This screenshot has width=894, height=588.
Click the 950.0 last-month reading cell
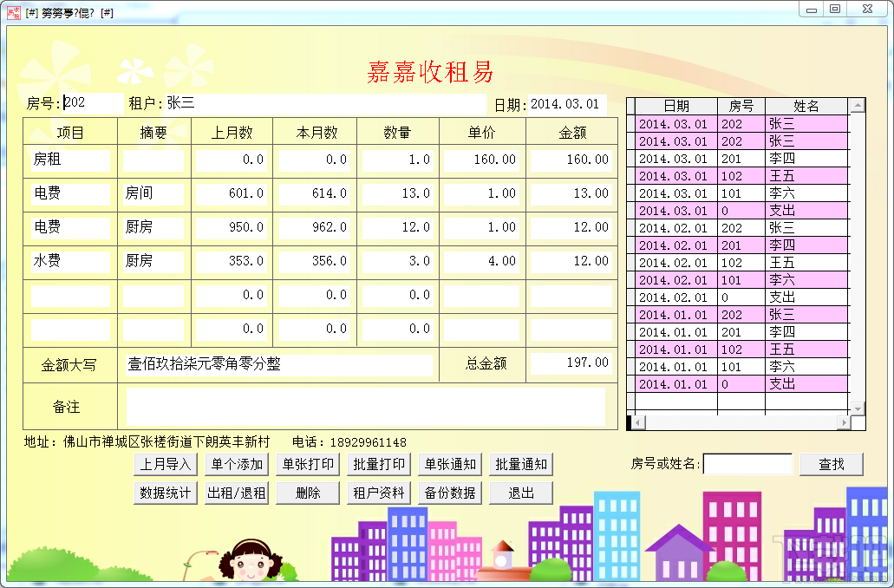pos(232,227)
